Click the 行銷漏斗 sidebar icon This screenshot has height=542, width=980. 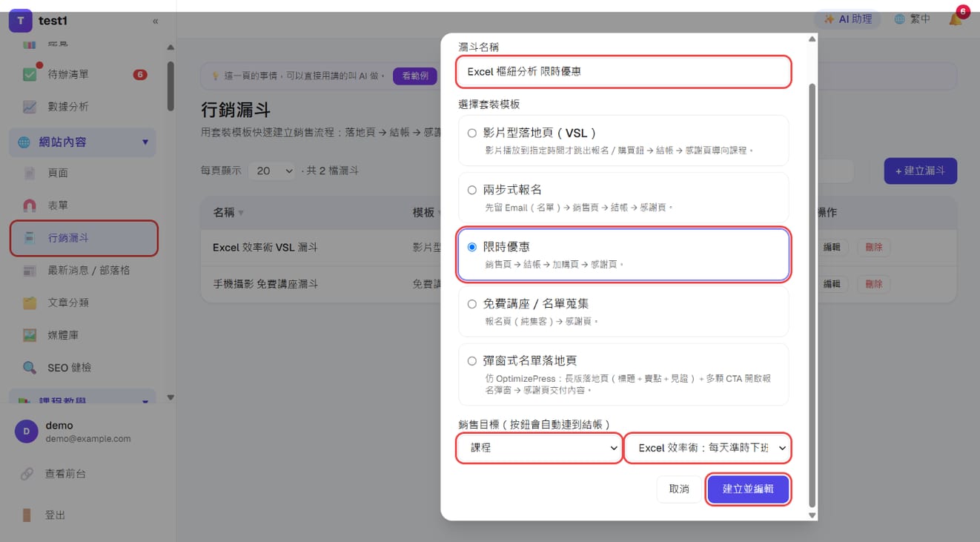30,238
